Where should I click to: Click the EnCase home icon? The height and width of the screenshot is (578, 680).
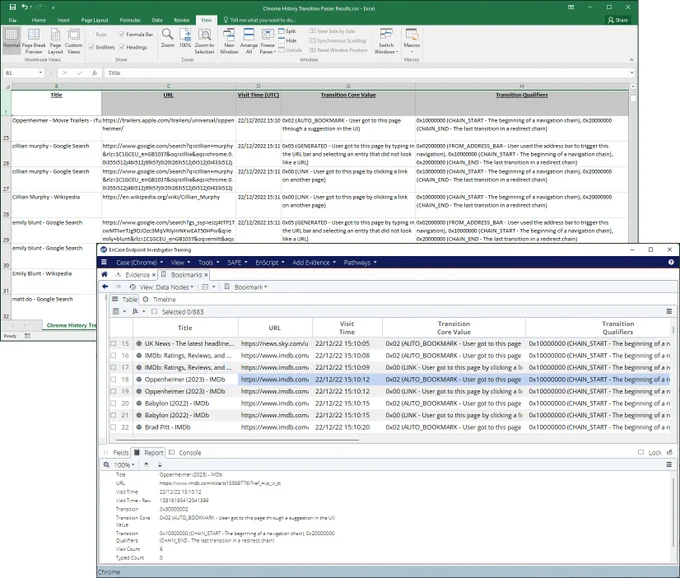tap(105, 274)
